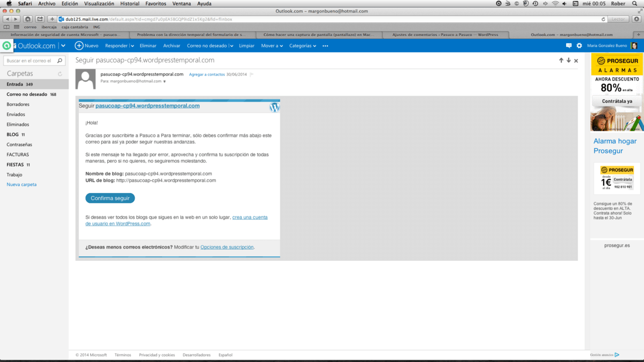Screen dimensions: 644x362
Task: Click the Spotlight search icon in menu bar
Action: coord(635,4)
